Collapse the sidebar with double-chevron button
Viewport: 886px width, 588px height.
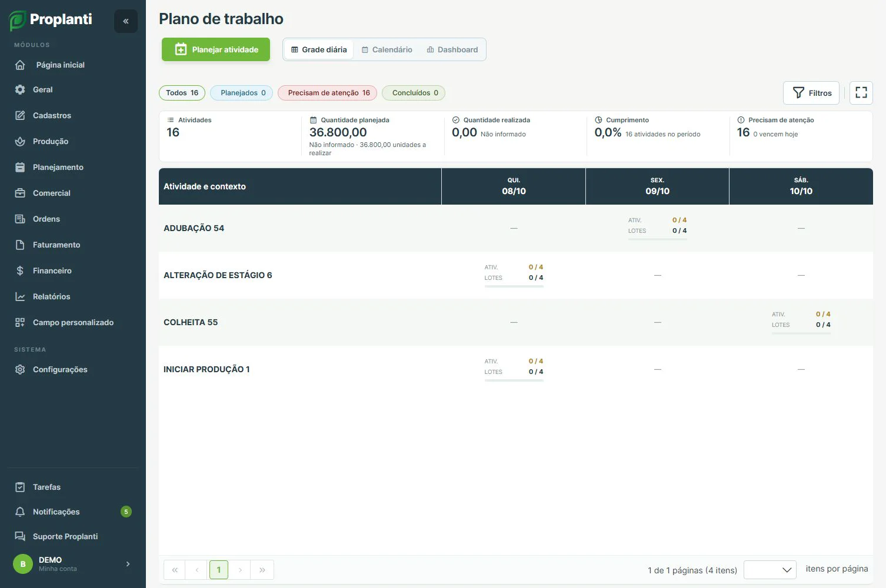pos(126,21)
